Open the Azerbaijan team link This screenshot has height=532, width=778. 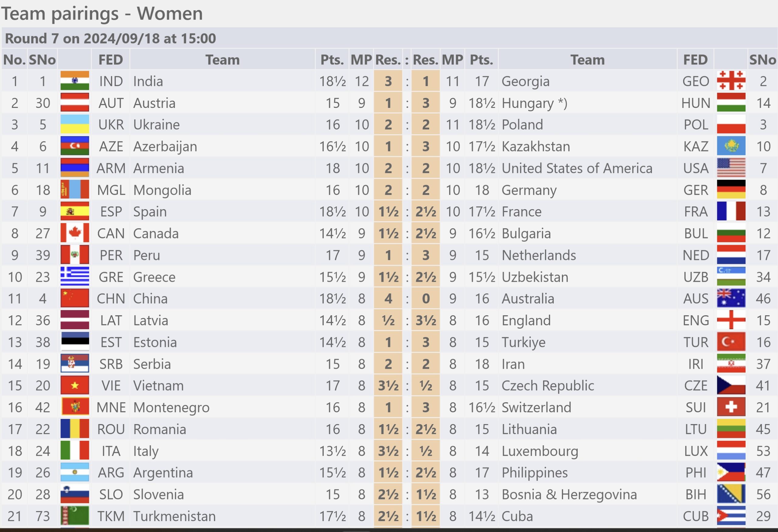click(165, 147)
